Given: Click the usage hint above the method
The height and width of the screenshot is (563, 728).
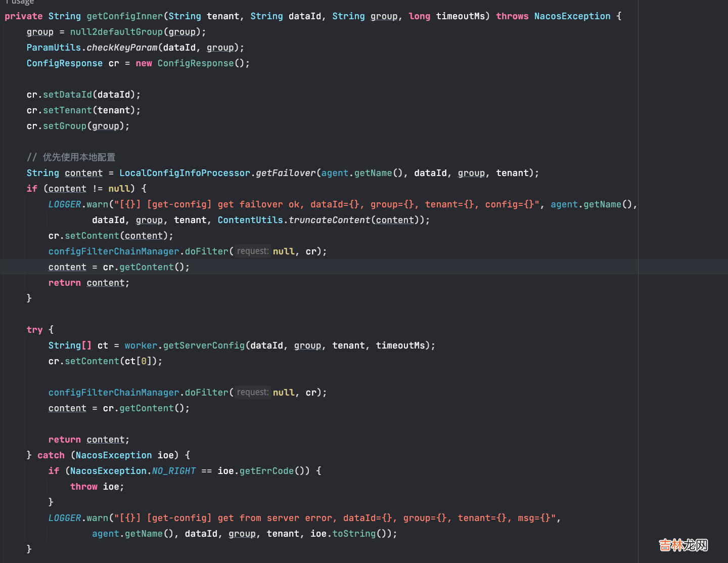Looking at the screenshot, I should [20, 2].
